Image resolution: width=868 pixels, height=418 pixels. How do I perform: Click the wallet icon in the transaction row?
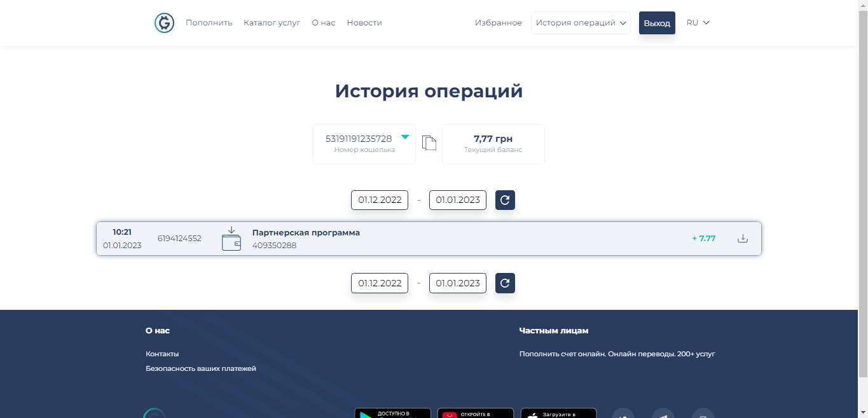point(231,239)
